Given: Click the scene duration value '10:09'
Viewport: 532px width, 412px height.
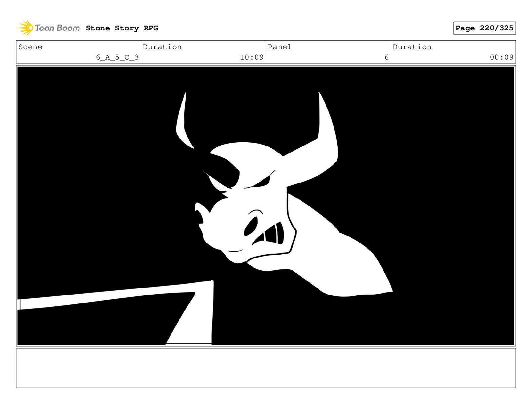Looking at the screenshot, I should (252, 57).
